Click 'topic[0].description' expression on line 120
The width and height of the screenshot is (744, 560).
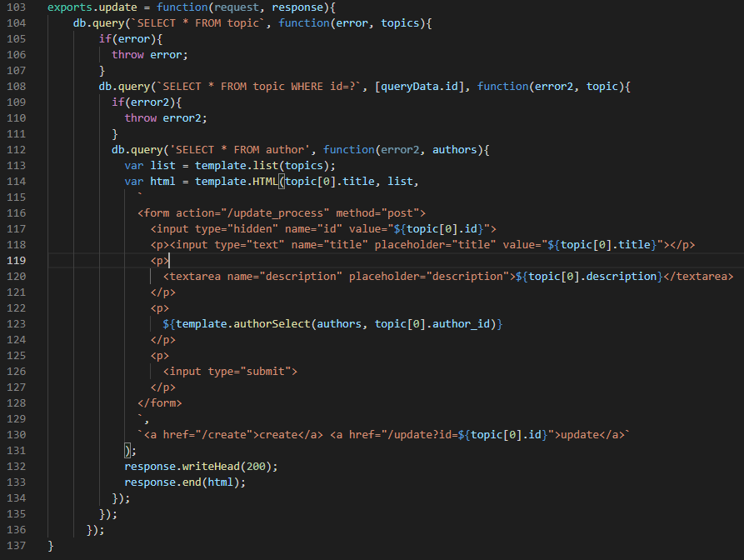click(x=592, y=276)
